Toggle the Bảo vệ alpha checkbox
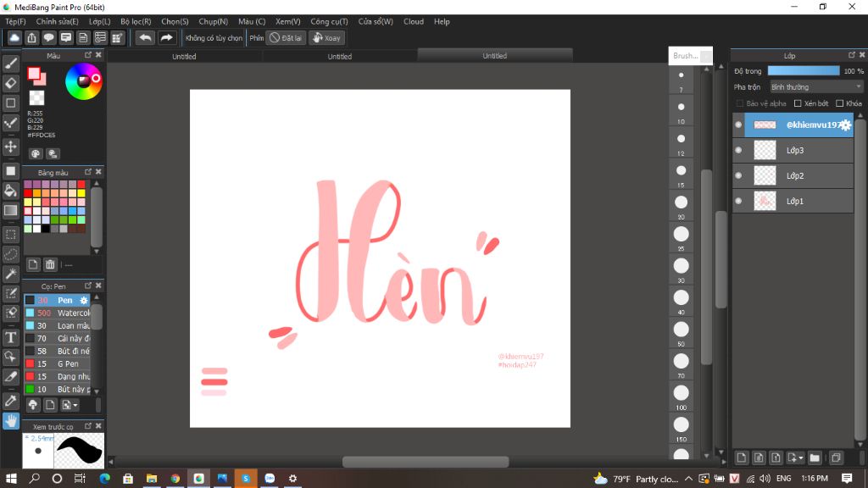The height and width of the screenshot is (488, 868). pos(739,103)
